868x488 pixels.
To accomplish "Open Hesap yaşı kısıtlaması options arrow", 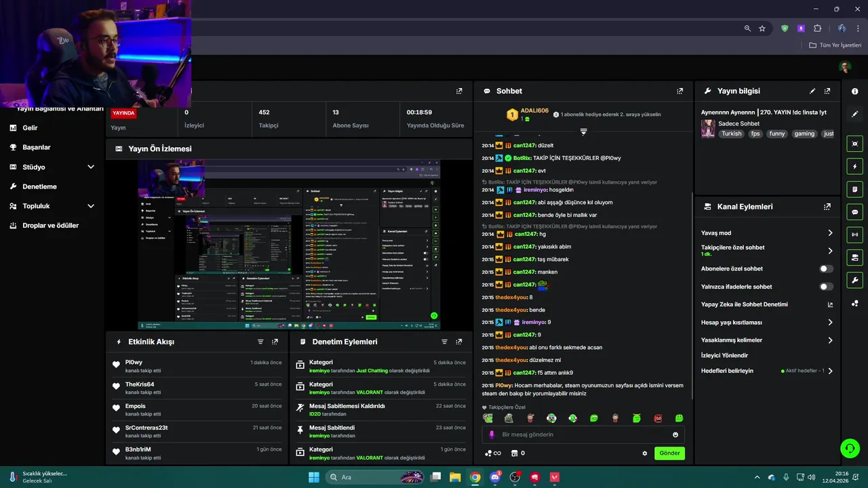I will coord(830,323).
